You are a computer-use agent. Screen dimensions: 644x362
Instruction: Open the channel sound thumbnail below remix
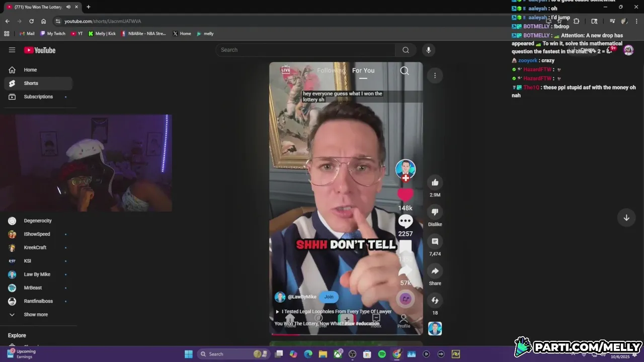(435, 328)
